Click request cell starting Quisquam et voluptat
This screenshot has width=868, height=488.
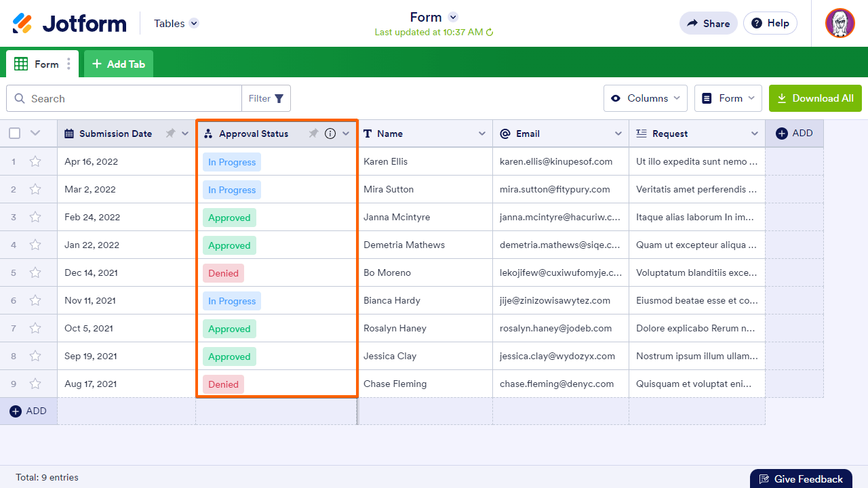[x=697, y=384]
